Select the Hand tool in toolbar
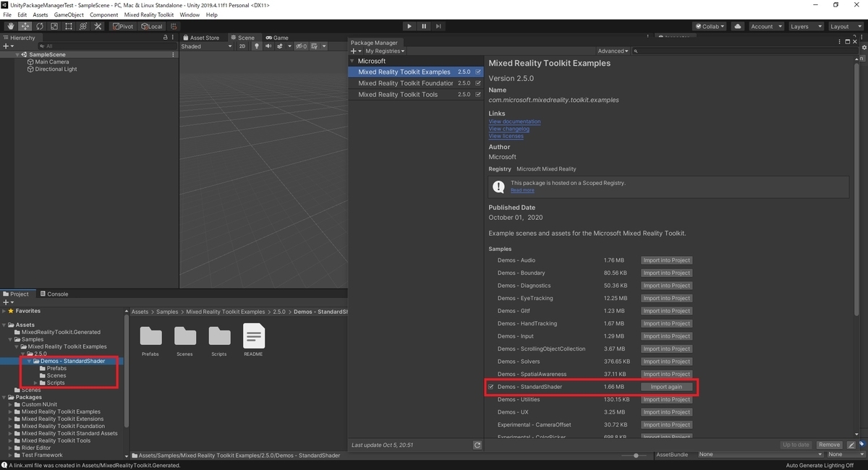The image size is (868, 470). [10, 27]
